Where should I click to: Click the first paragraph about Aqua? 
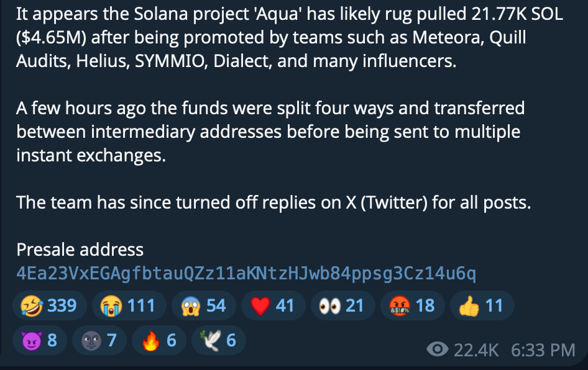click(290, 37)
